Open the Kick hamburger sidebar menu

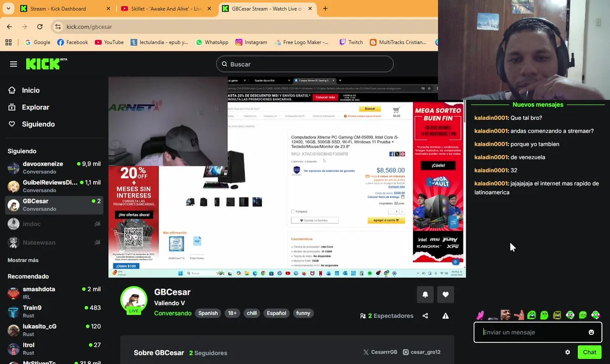click(x=14, y=64)
